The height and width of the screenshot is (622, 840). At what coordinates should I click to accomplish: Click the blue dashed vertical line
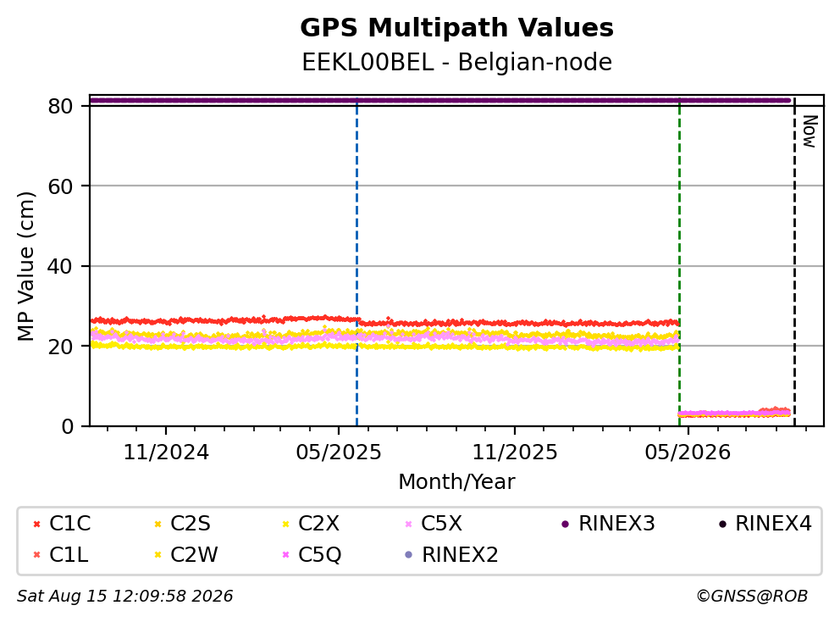tap(356, 263)
